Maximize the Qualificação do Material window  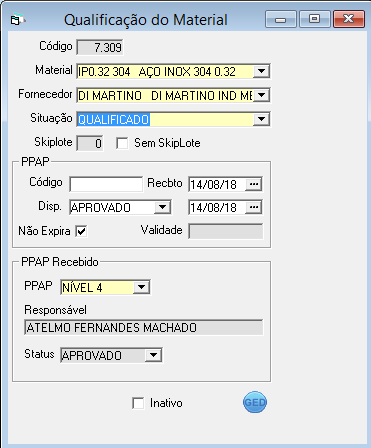(x=314, y=19)
